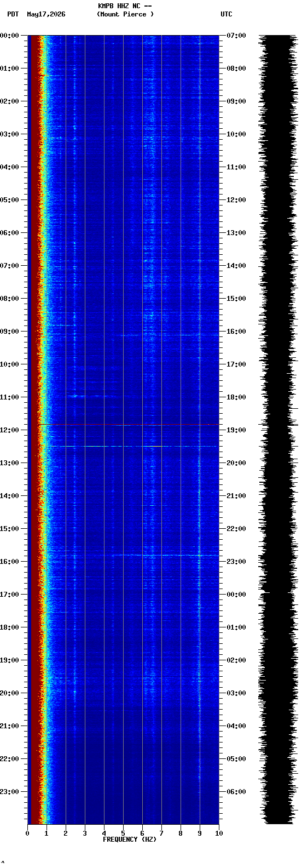Click the PDT '23:00' time label

click(x=10, y=792)
